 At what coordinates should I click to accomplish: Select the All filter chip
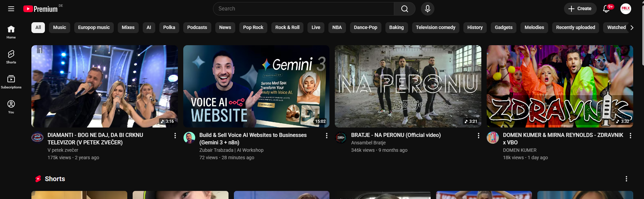(38, 27)
